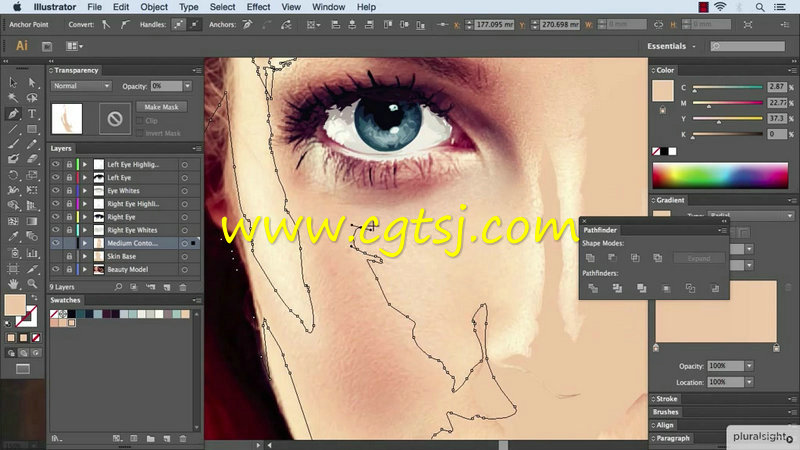Expand the Medium Contour layer contents
Viewport: 800px width, 450px height.
pyautogui.click(x=85, y=243)
